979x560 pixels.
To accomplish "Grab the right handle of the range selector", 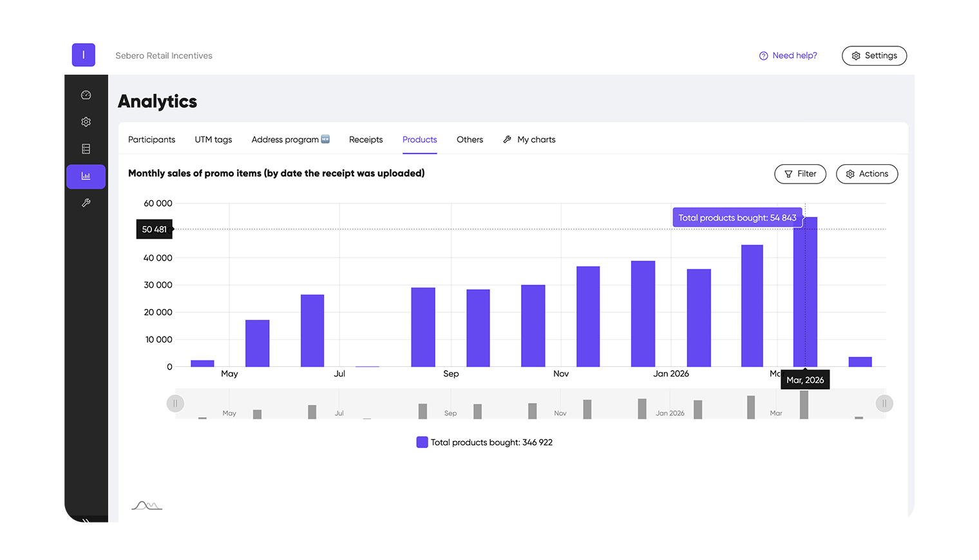I will point(884,403).
